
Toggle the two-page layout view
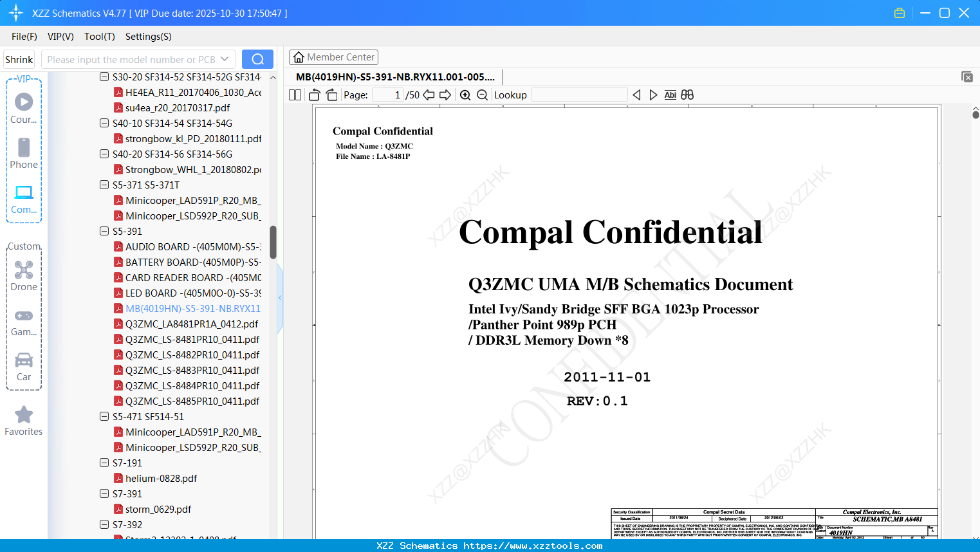pyautogui.click(x=295, y=95)
